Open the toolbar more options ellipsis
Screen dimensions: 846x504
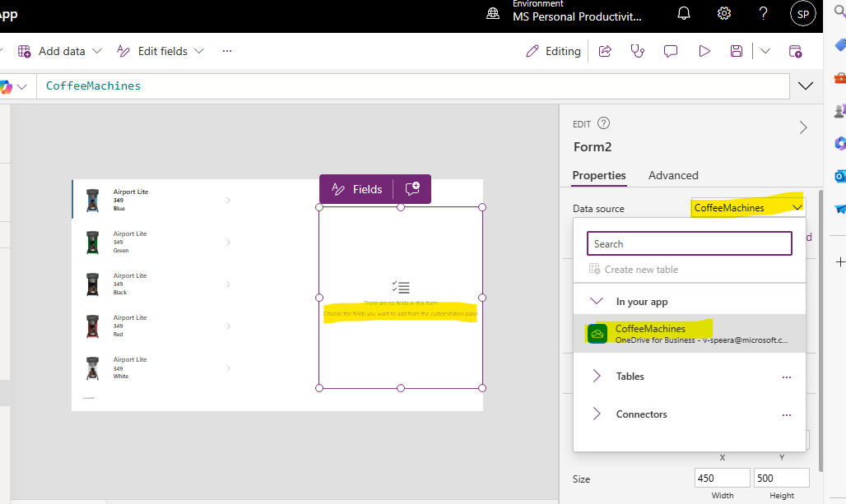[226, 51]
